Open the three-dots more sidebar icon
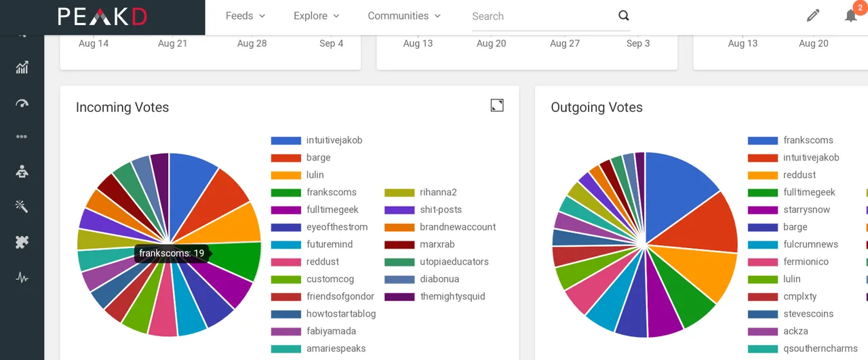This screenshot has height=360, width=868. pos(22,136)
